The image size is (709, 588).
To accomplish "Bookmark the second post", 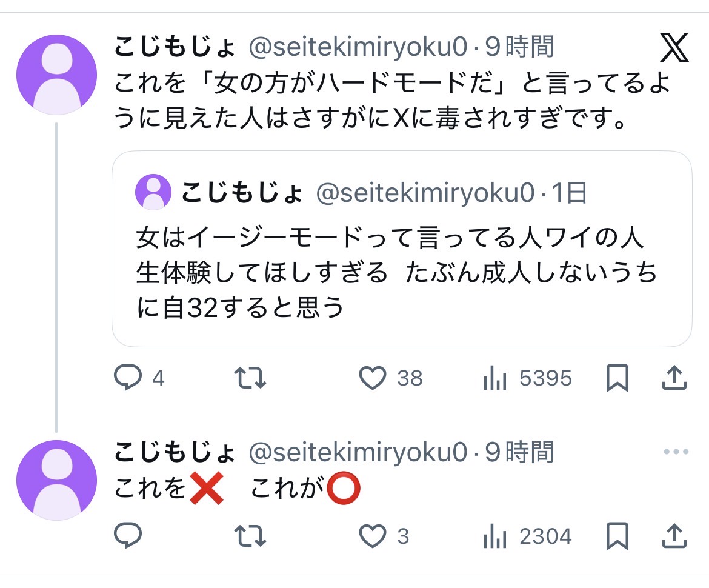I will pyautogui.click(x=617, y=536).
